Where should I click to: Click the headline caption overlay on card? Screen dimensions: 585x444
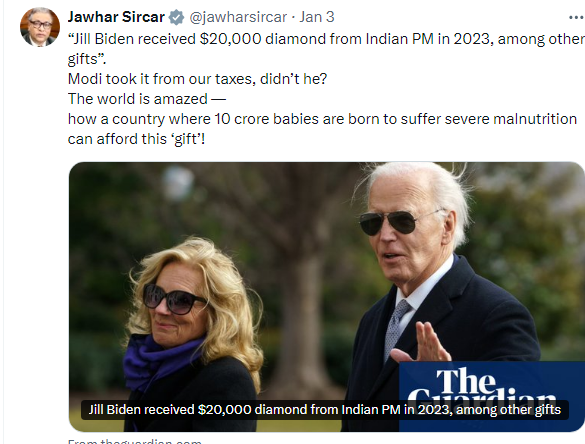(x=325, y=410)
